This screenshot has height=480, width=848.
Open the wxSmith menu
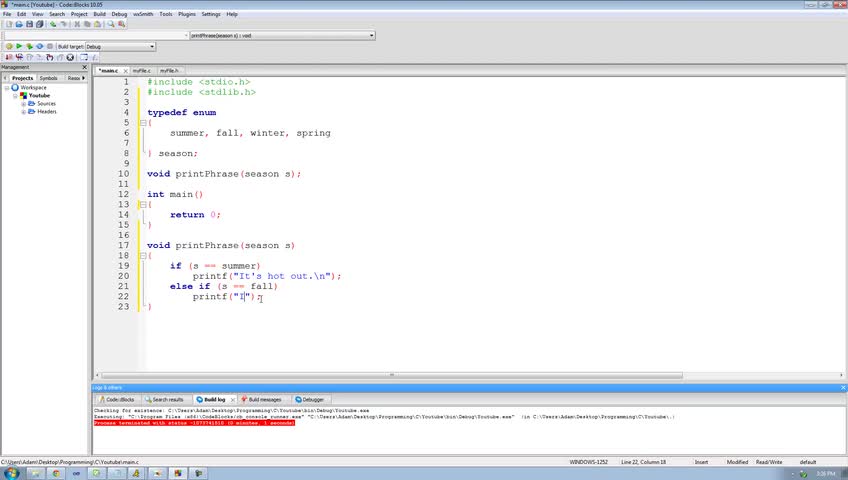[143, 14]
